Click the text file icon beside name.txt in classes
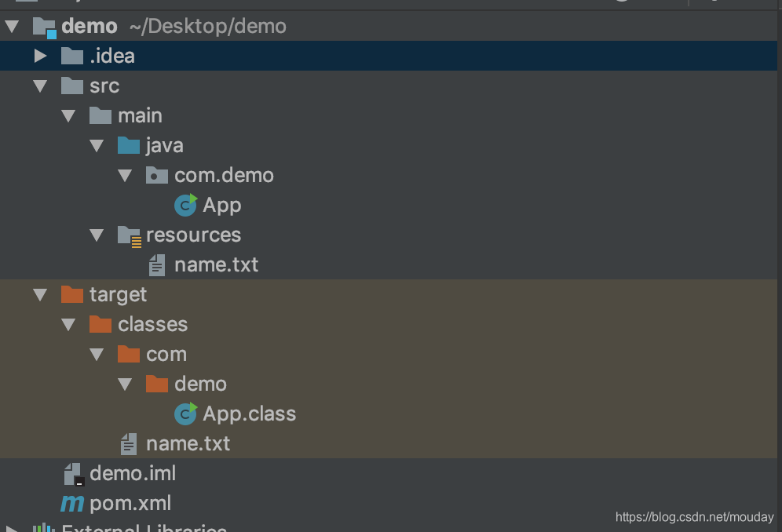782x532 pixels. pyautogui.click(x=129, y=444)
